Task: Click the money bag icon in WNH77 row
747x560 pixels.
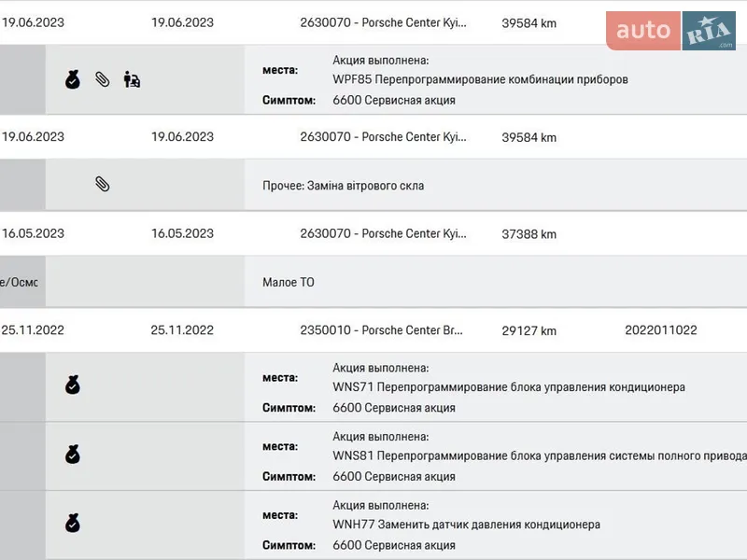Action: pos(73,523)
